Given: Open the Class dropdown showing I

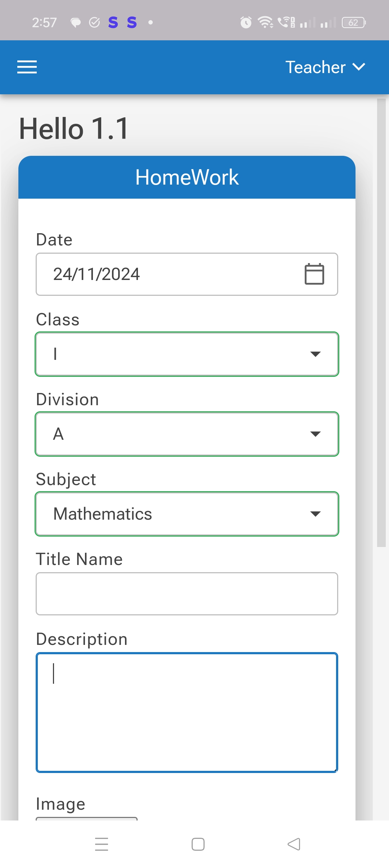Looking at the screenshot, I should pyautogui.click(x=187, y=354).
